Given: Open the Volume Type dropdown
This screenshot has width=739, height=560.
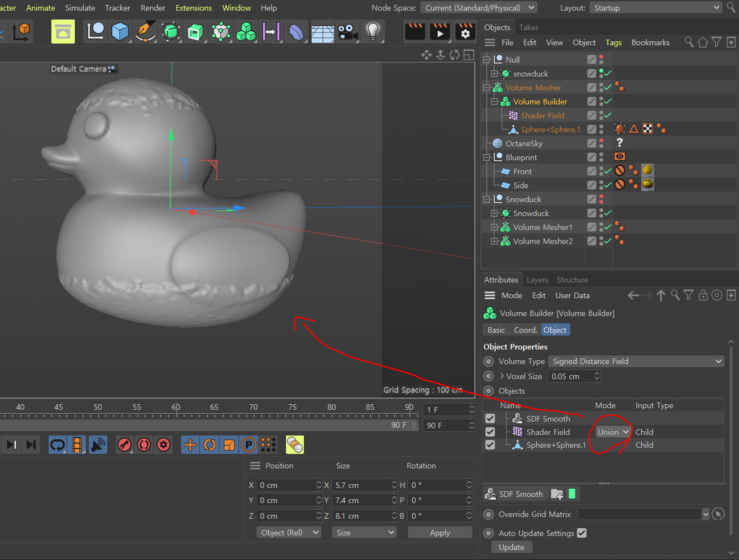Looking at the screenshot, I should (636, 361).
